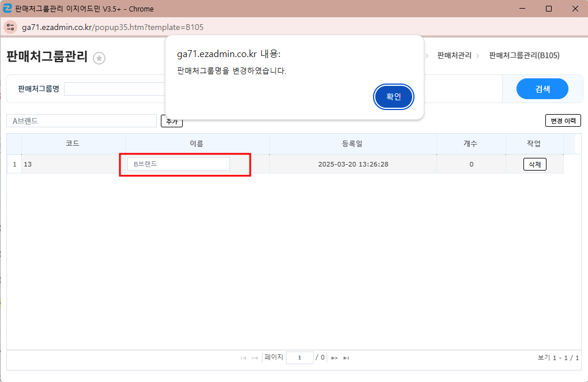Screen dimensions: 588x382
Task: Click the site information icon in address bar
Action: coord(10,27)
